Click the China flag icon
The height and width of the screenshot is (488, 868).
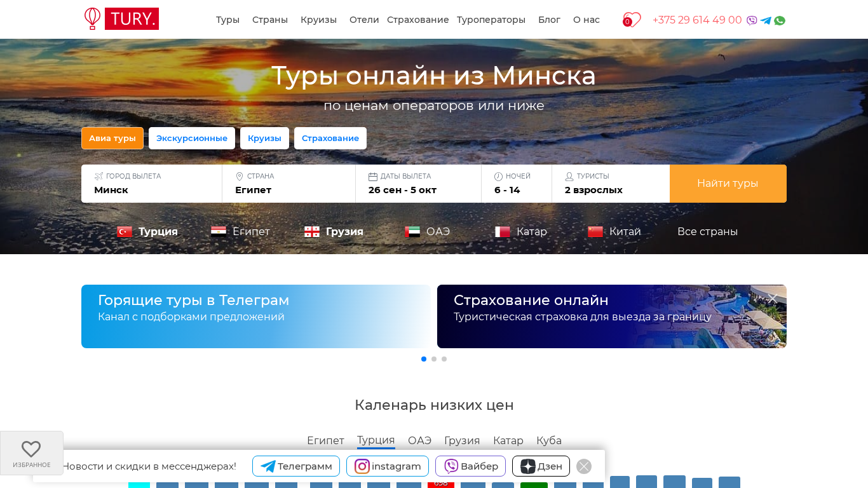coord(595,232)
